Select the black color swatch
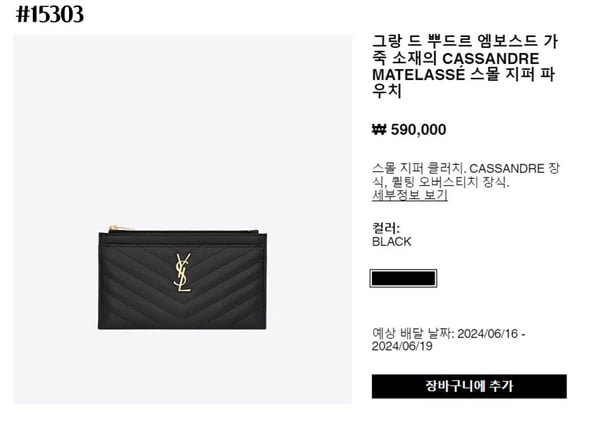 [403, 278]
